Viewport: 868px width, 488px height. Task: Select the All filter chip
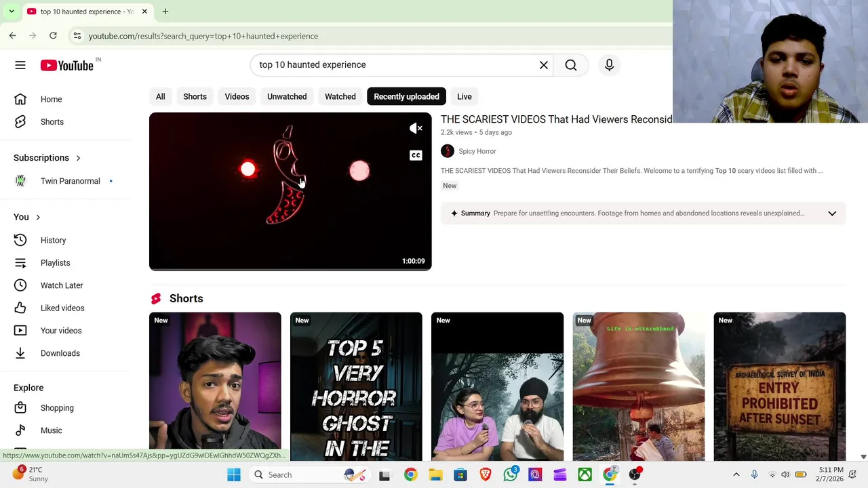[161, 96]
